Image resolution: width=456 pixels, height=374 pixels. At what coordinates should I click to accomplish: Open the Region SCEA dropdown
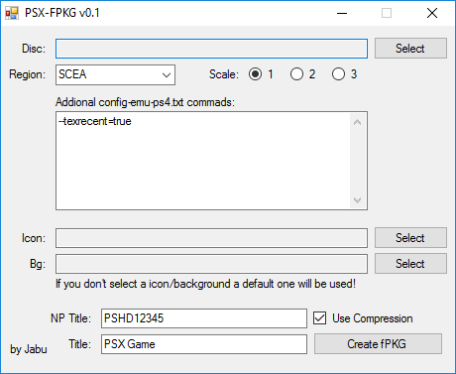click(115, 75)
